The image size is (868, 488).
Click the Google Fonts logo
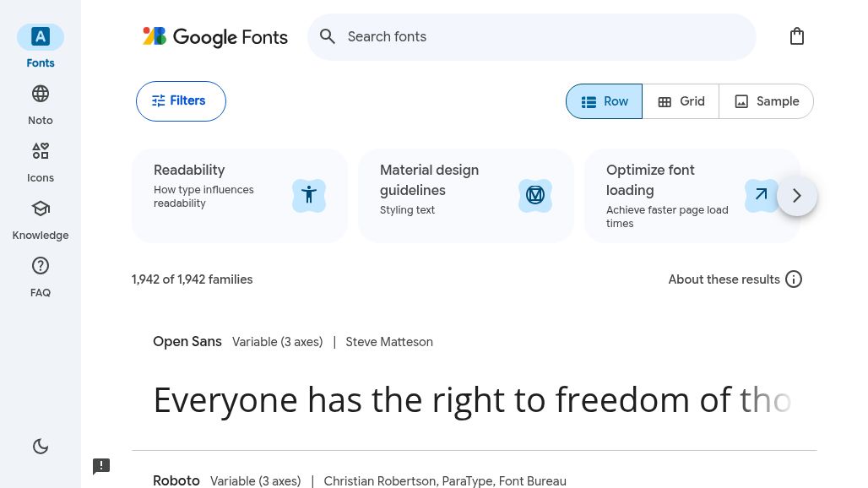click(214, 37)
